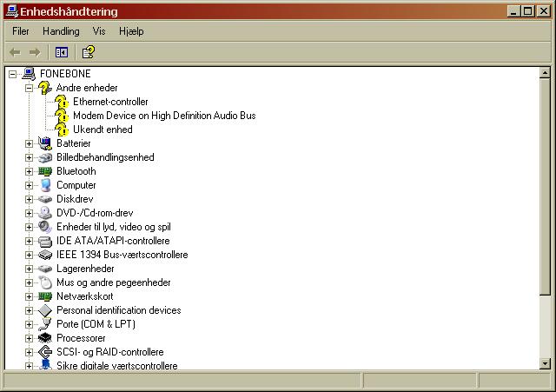Minimize the Enhedshåndtering window

coord(513,11)
